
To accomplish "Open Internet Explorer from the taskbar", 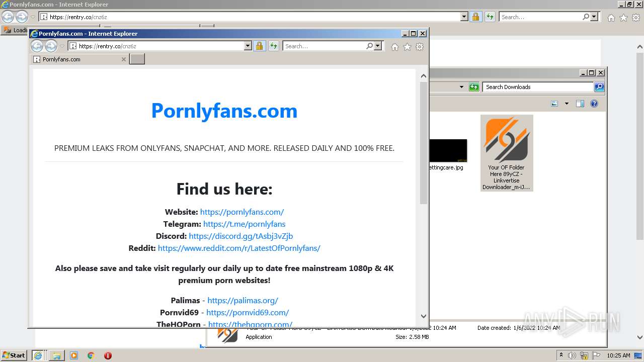I will [x=38, y=355].
